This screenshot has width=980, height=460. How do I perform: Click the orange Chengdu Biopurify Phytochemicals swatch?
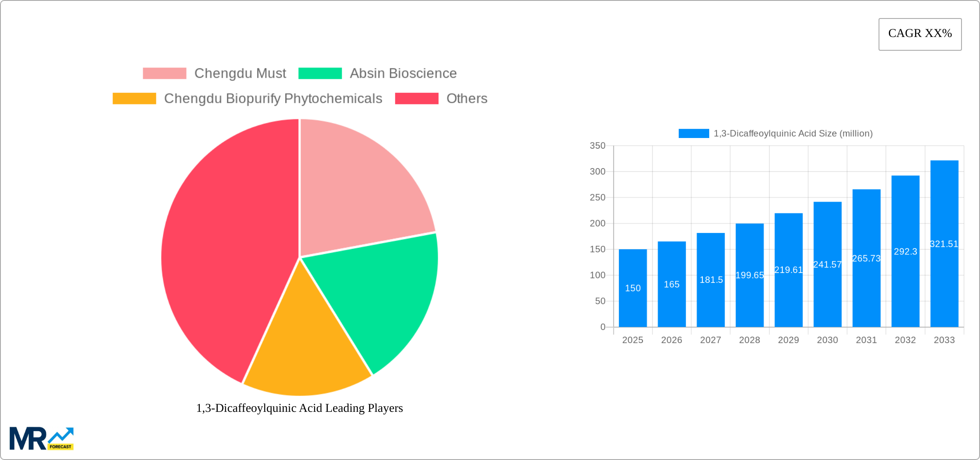pyautogui.click(x=134, y=98)
